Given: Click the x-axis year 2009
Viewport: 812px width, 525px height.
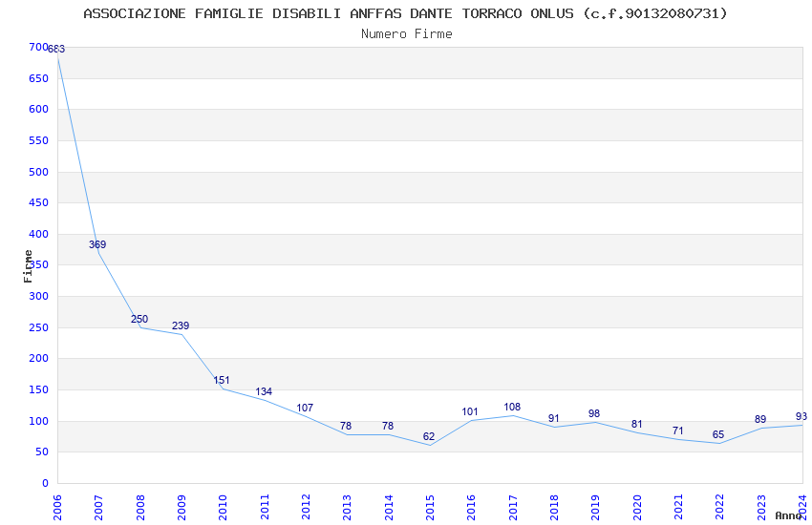Looking at the screenshot, I should click(x=182, y=508).
